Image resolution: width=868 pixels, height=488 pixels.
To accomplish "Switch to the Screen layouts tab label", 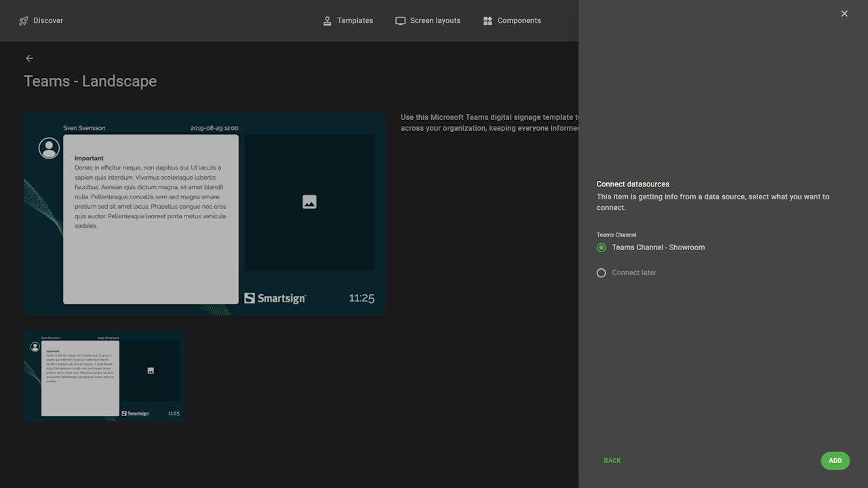I will pos(435,21).
